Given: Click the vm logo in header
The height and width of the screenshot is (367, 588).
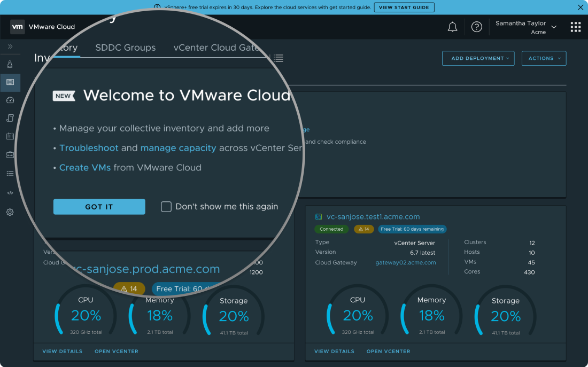Looking at the screenshot, I should coord(18,27).
